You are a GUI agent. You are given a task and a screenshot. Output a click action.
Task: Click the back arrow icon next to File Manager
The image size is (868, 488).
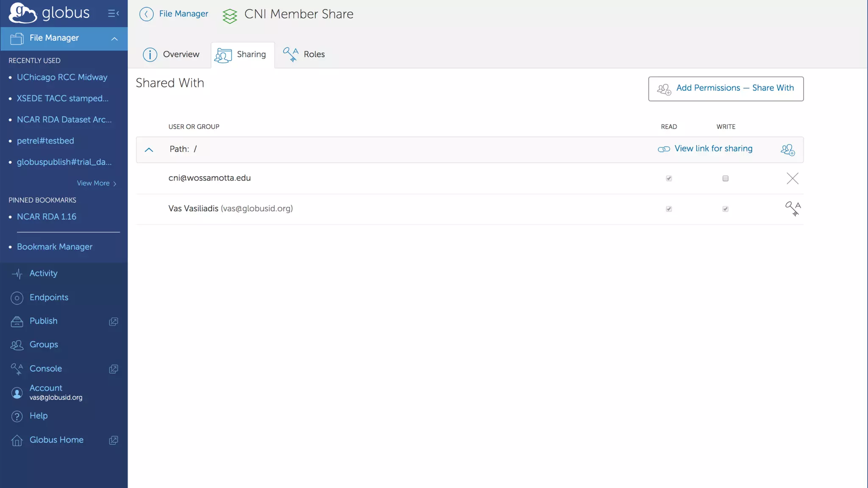(x=146, y=14)
